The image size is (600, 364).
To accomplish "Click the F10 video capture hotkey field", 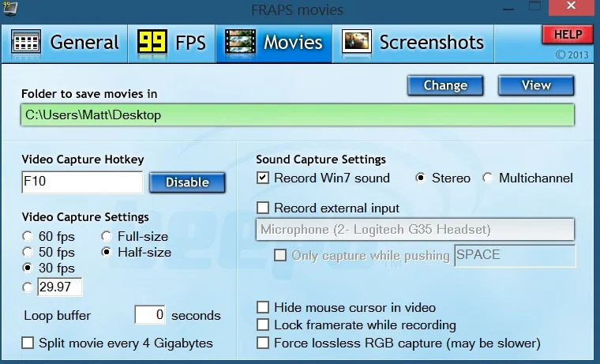I will click(x=82, y=182).
